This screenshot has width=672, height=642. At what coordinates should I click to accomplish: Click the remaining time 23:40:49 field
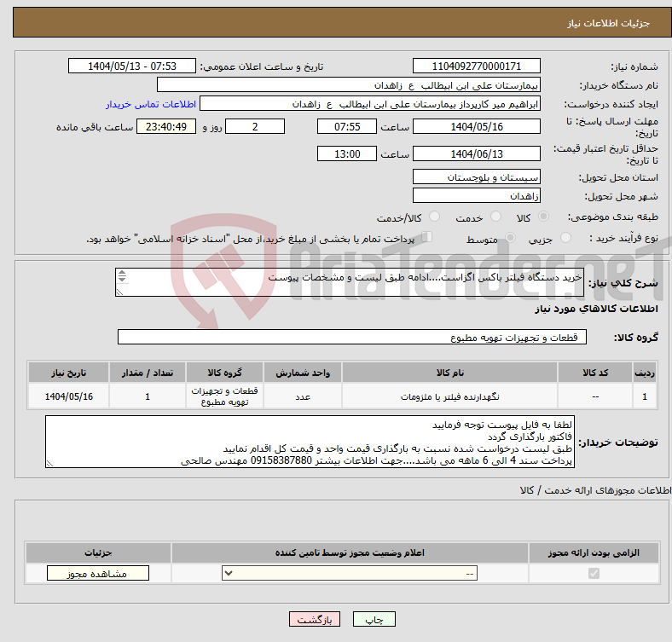pos(166,126)
